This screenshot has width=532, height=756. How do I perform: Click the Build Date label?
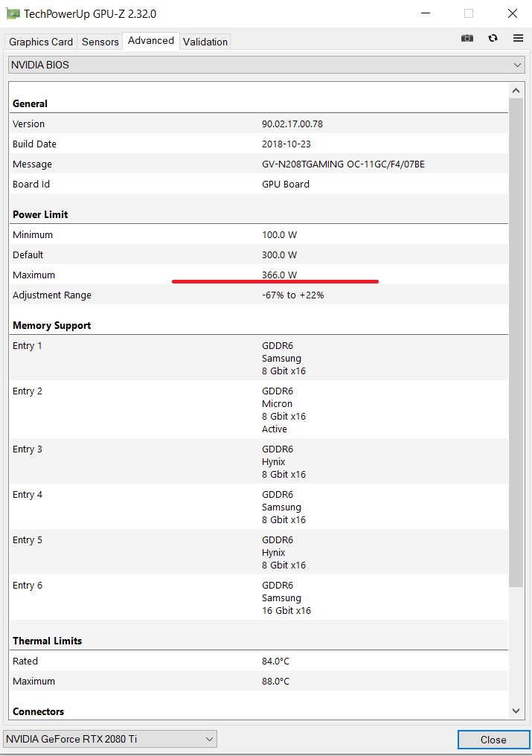pos(34,144)
